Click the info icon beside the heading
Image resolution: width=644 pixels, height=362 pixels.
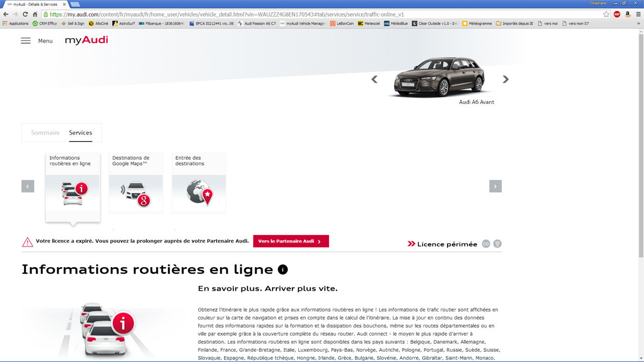point(283,269)
